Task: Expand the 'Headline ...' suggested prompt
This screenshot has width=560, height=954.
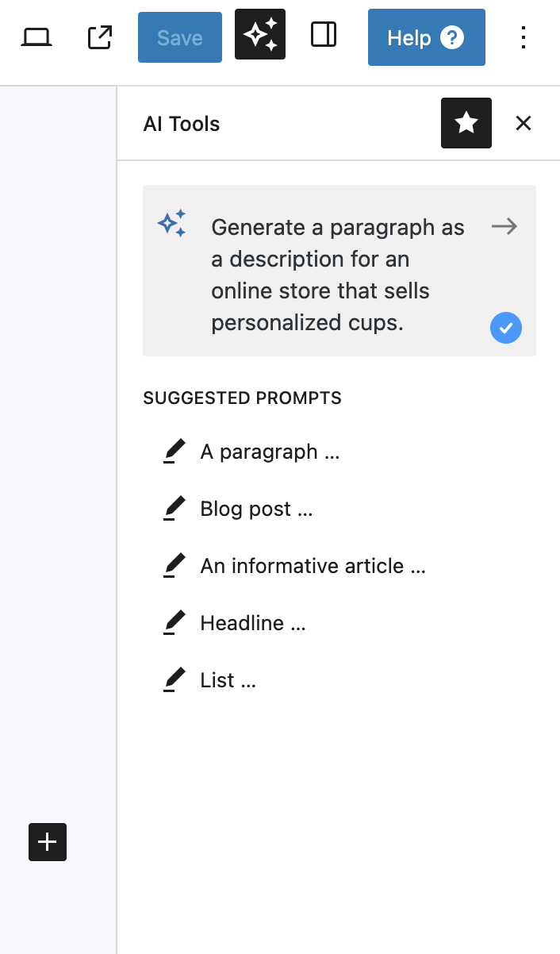Action: coord(253,623)
